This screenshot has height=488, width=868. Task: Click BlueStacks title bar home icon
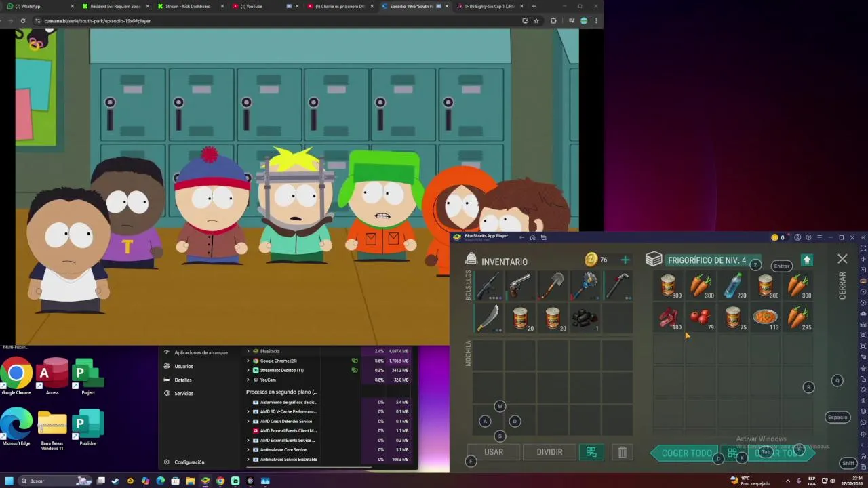pos(532,237)
